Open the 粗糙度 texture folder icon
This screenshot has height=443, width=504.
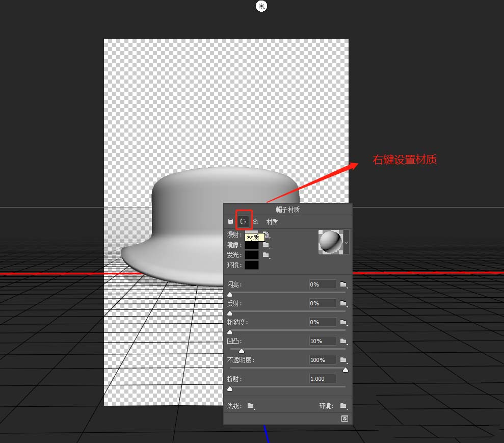coord(343,322)
